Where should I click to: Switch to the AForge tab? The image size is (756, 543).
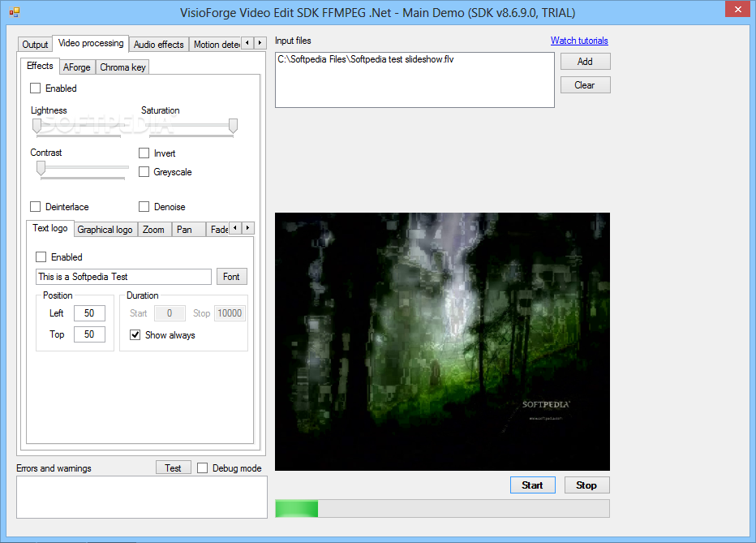77,67
